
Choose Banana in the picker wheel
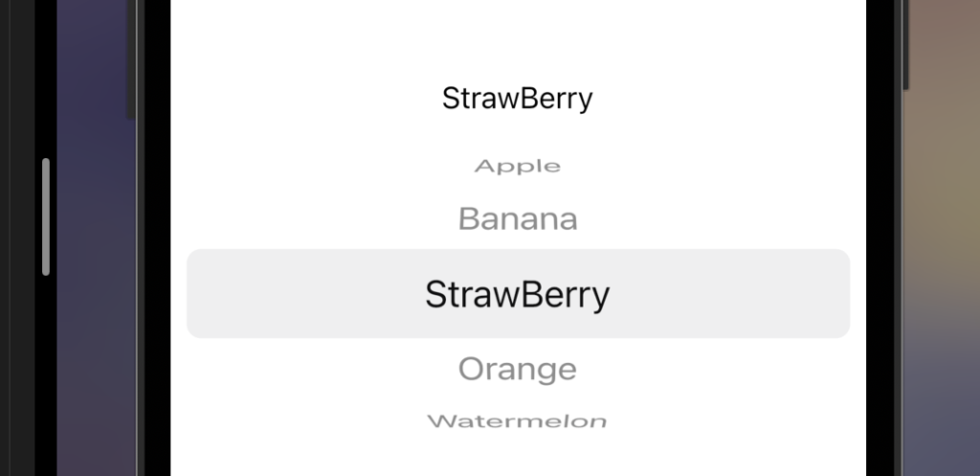point(518,219)
